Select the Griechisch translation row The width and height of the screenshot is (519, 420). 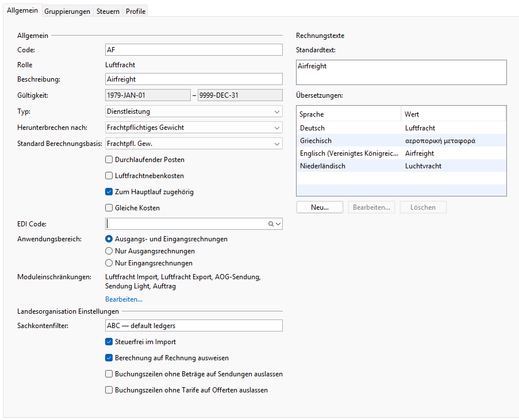pos(401,141)
